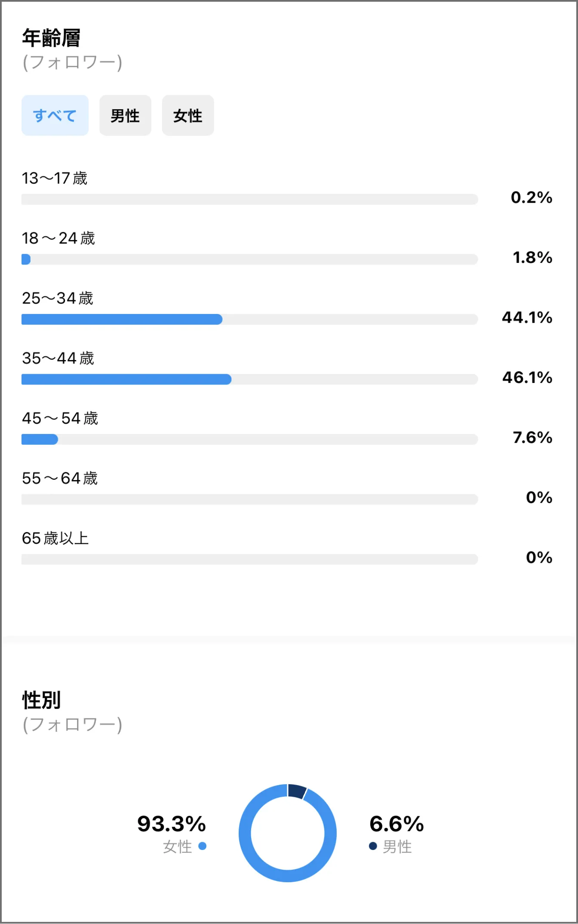Click the 年齢層 section heading
This screenshot has height=924, width=578.
[x=51, y=38]
